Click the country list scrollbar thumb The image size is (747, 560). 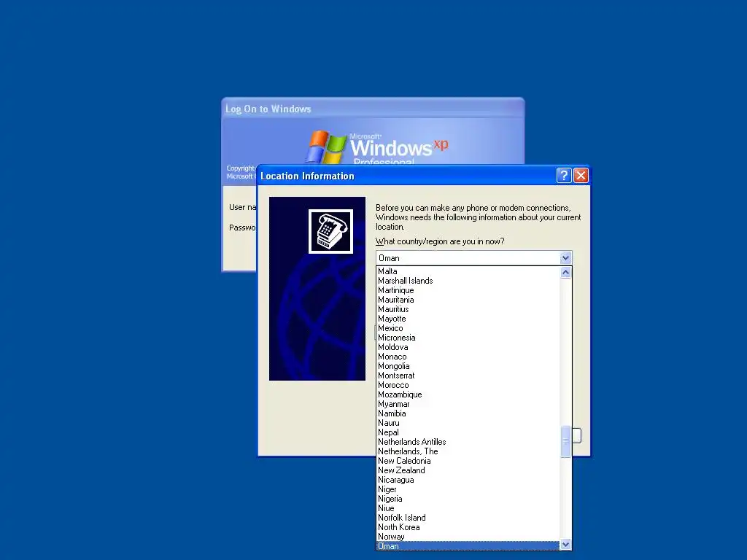(x=565, y=441)
